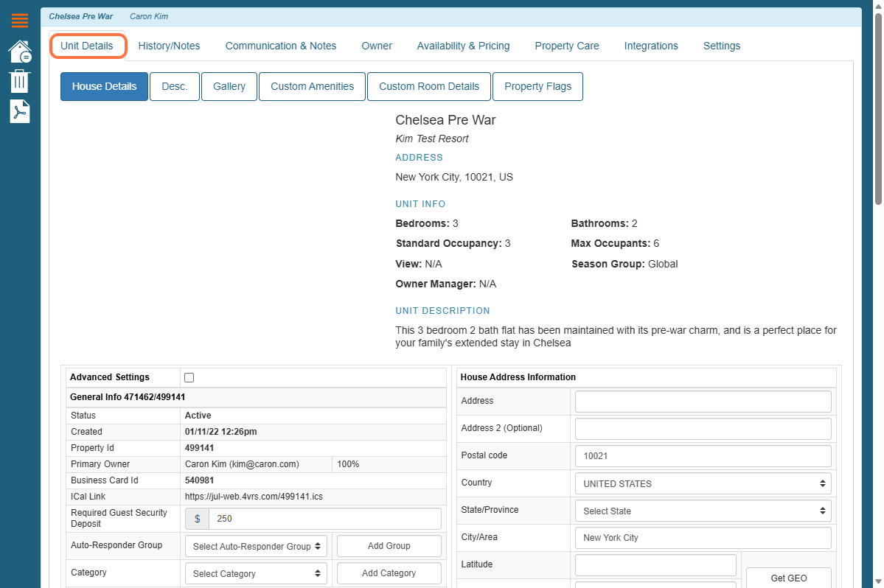The height and width of the screenshot is (588, 884).
Task: Open the Owner tab
Action: [377, 46]
